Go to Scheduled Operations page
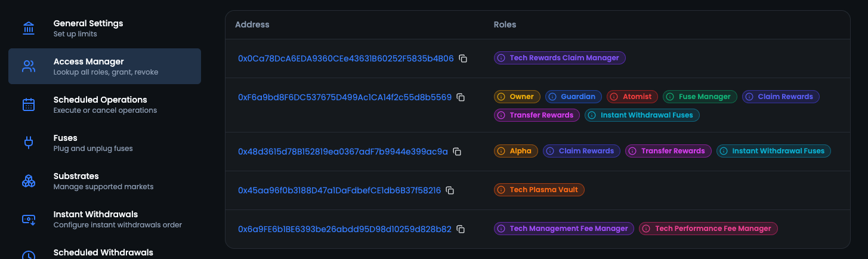 100,104
